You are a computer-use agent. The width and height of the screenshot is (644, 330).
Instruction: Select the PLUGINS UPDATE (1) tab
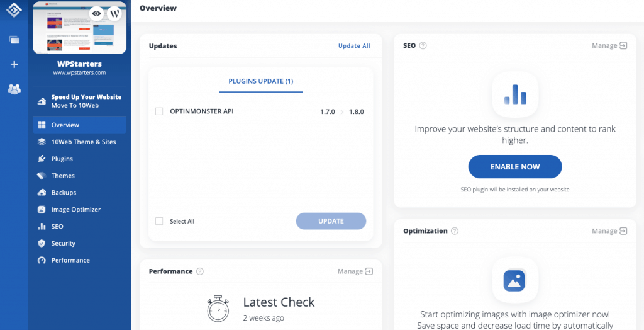(x=261, y=81)
